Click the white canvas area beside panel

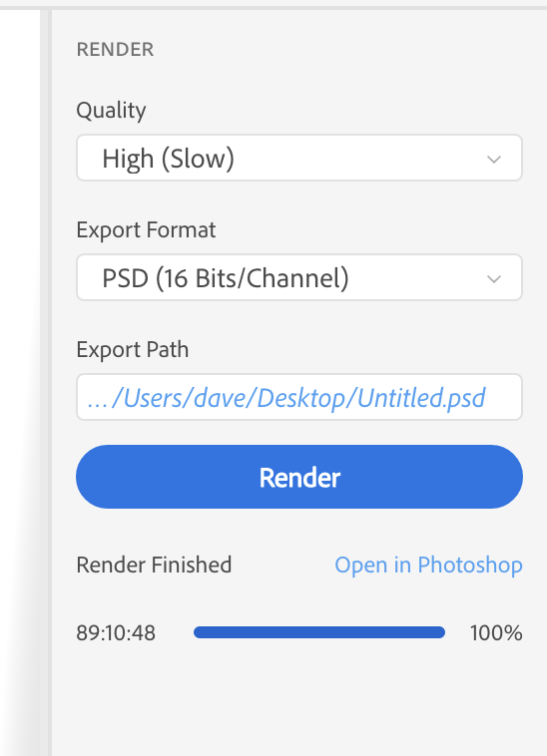(20, 383)
